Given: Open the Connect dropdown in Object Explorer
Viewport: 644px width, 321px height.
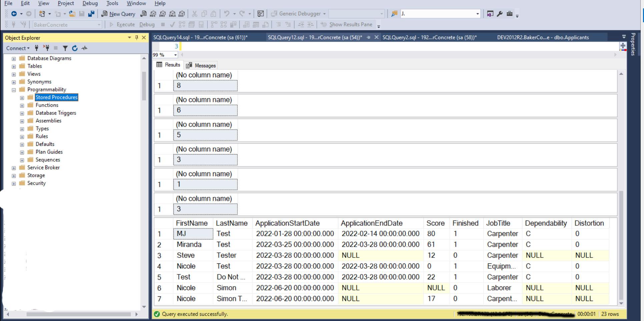Looking at the screenshot, I should pos(18,48).
